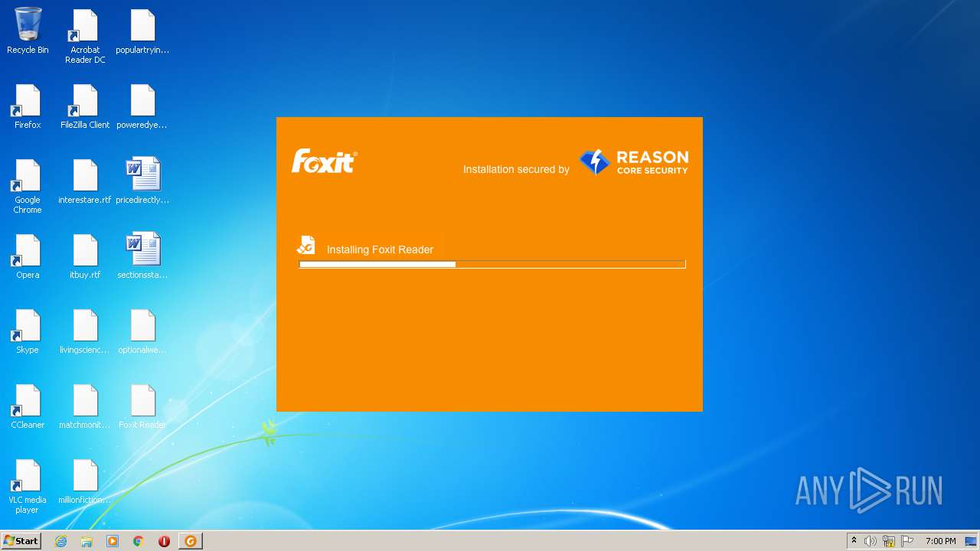This screenshot has width=980, height=551.
Task: Click the 'Installation secured by' text
Action: point(516,169)
